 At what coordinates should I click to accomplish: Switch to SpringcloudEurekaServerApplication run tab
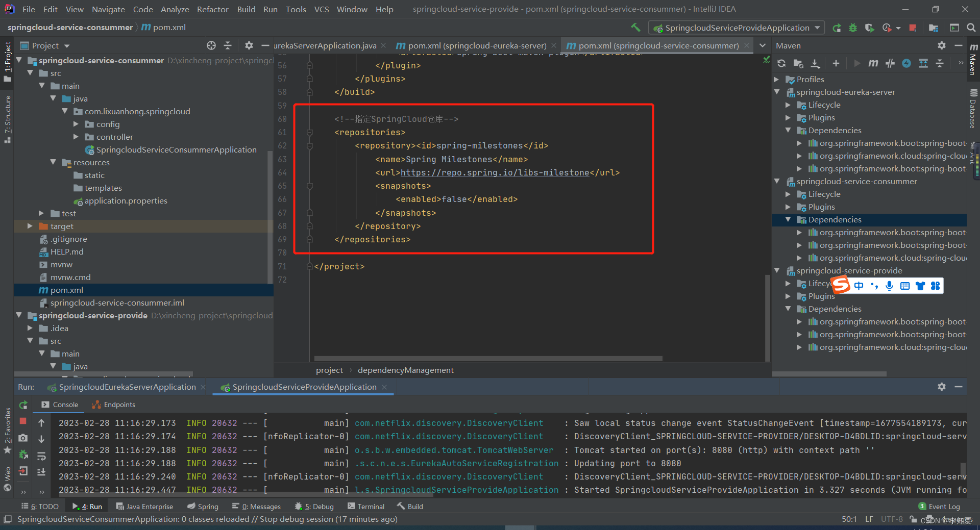pyautogui.click(x=127, y=387)
